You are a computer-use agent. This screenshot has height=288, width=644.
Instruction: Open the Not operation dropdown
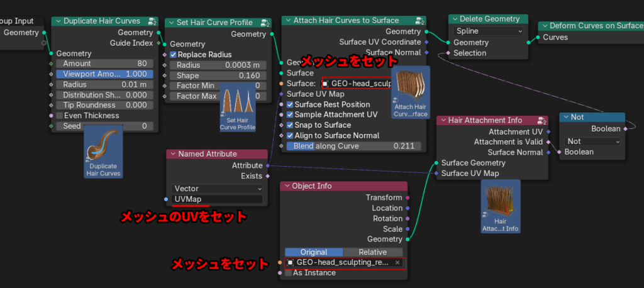point(592,141)
